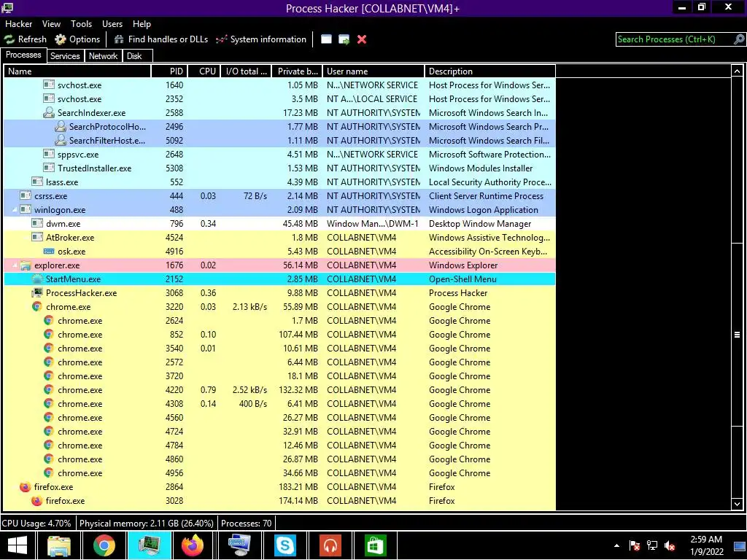This screenshot has width=747, height=560.
Task: Select the AtBroker.exe process
Action: (279, 238)
